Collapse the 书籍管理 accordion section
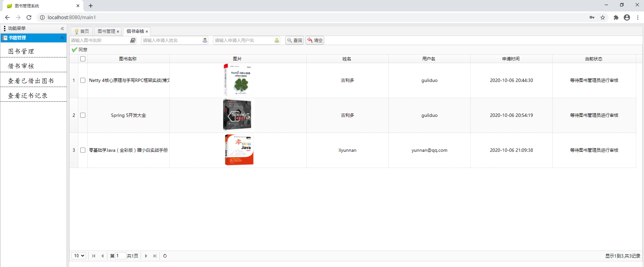 (x=62, y=38)
